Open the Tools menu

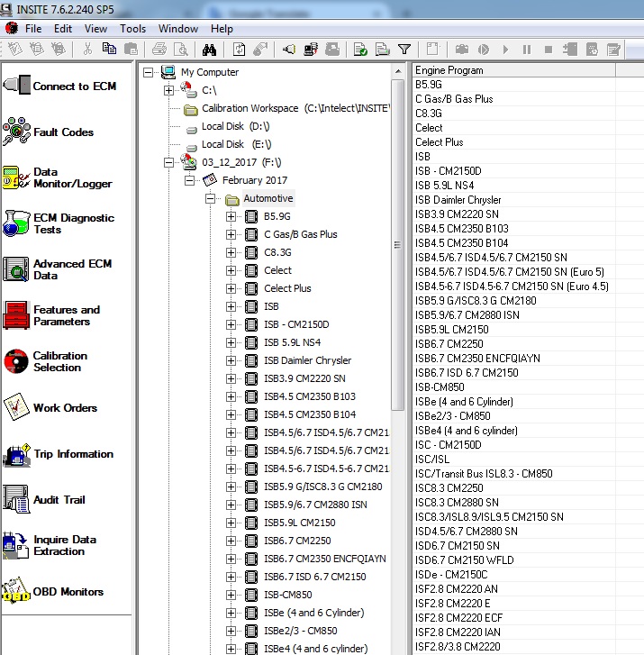click(132, 29)
